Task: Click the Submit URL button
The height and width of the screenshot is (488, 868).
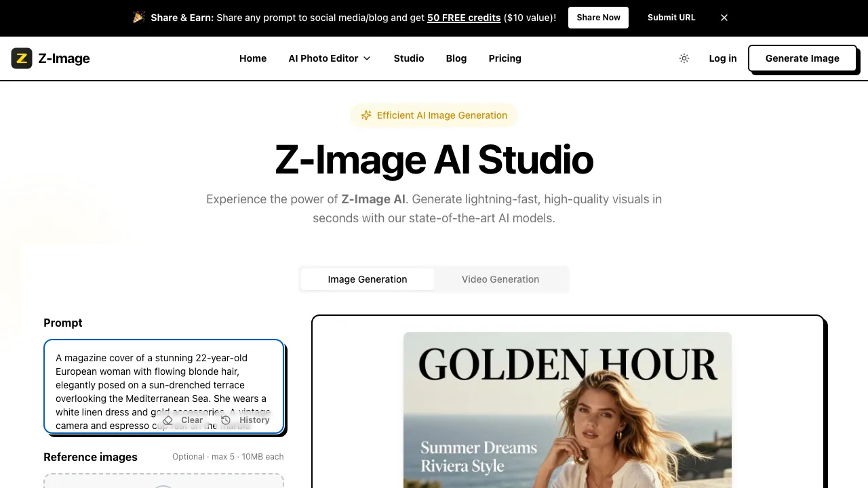Action: 671,18
